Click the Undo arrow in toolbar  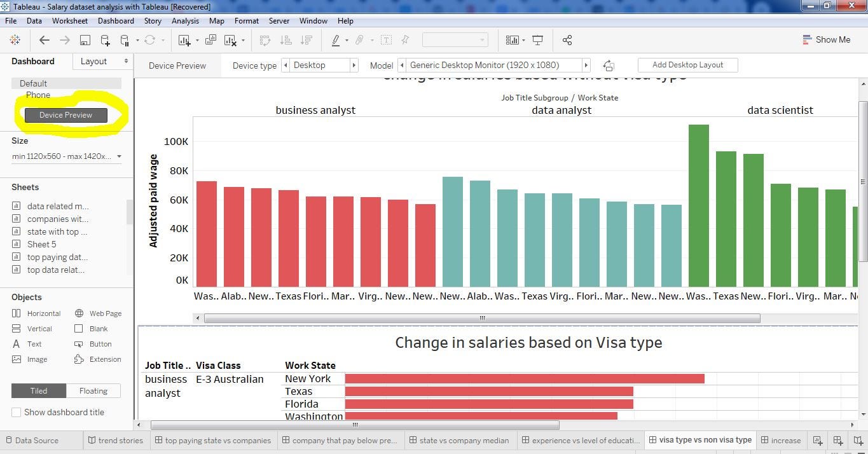[x=45, y=39]
